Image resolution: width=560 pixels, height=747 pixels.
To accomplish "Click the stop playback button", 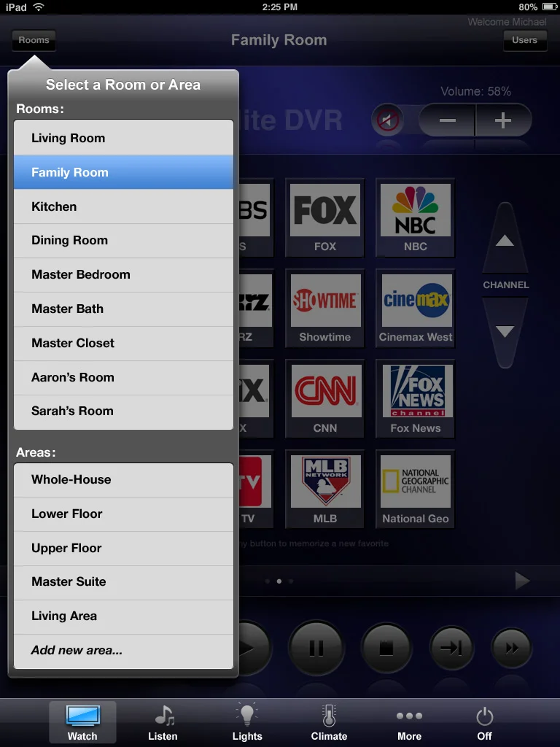I will click(x=386, y=648).
